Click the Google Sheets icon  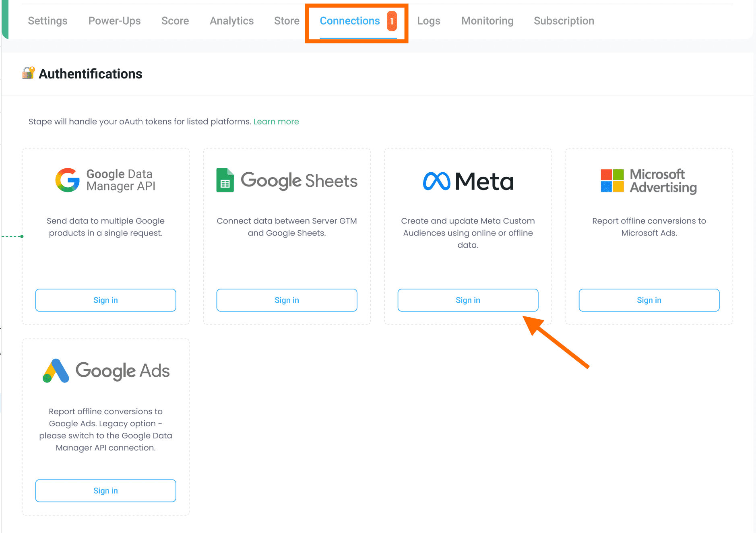[225, 181]
